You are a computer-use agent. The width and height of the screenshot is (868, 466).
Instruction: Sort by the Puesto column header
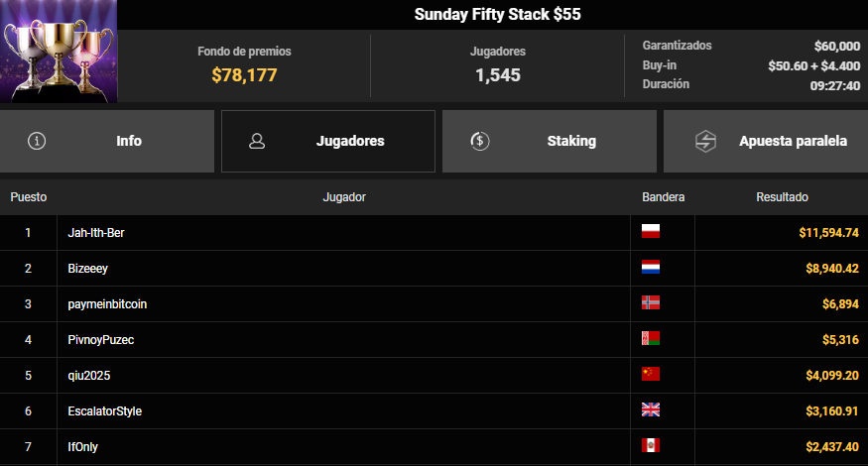[29, 197]
